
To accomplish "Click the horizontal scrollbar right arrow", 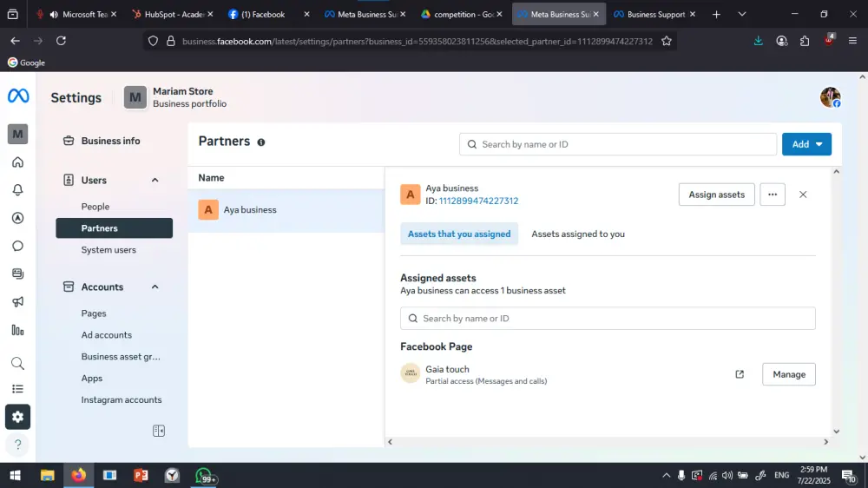I will [826, 442].
